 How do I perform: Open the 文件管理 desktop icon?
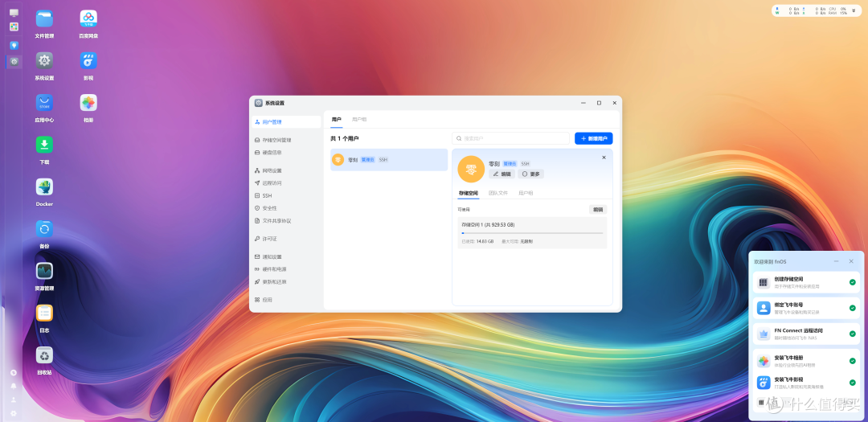point(44,18)
